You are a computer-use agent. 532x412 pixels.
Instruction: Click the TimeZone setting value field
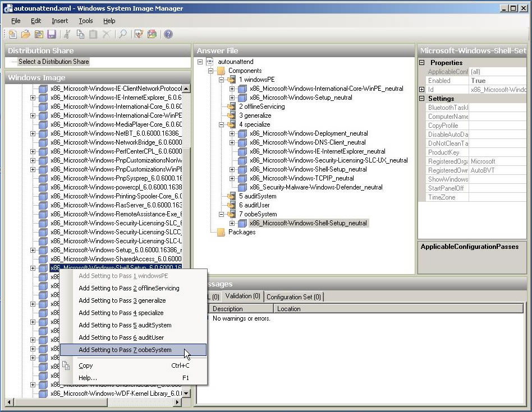(x=497, y=197)
